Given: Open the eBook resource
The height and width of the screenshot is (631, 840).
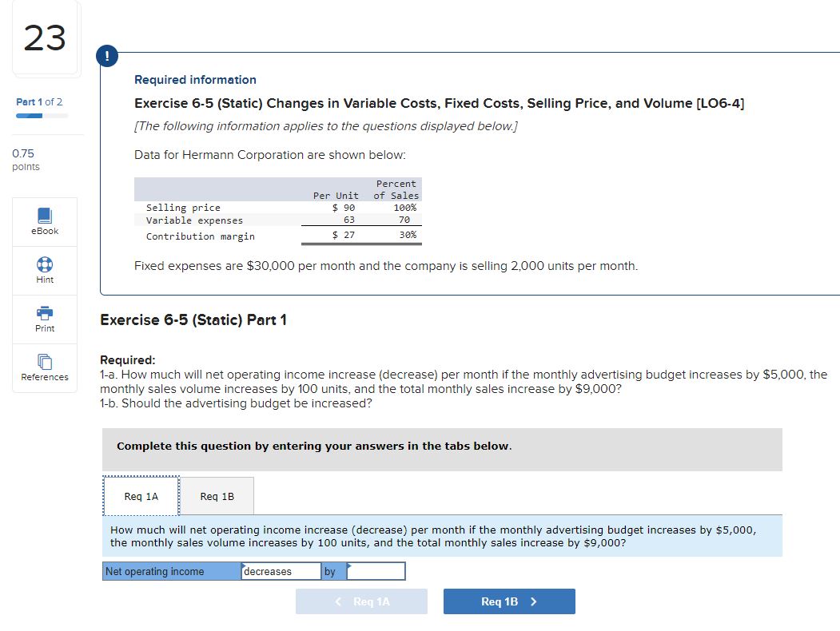Looking at the screenshot, I should pos(44,222).
